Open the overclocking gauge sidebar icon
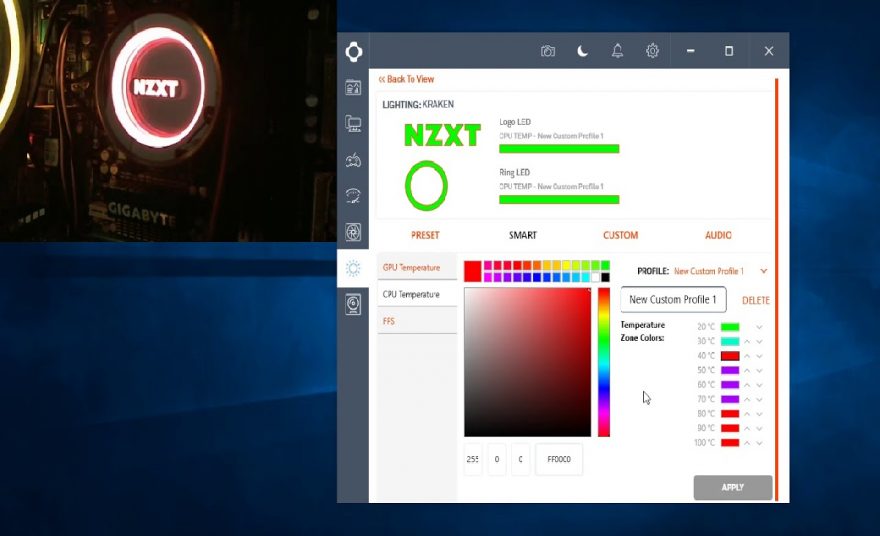Screen dimensions: 880x536 point(353,196)
